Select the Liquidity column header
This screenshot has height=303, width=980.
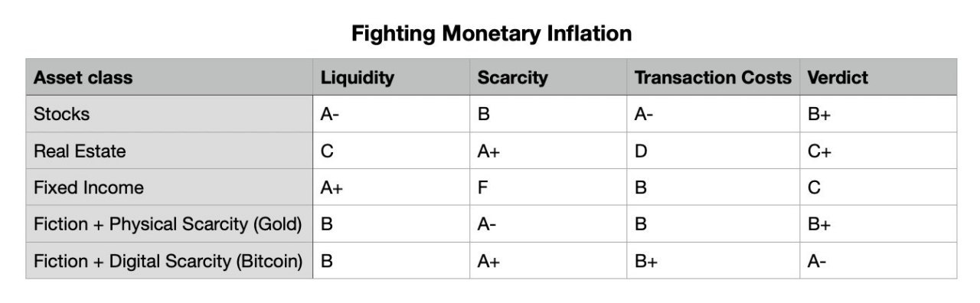(x=391, y=77)
